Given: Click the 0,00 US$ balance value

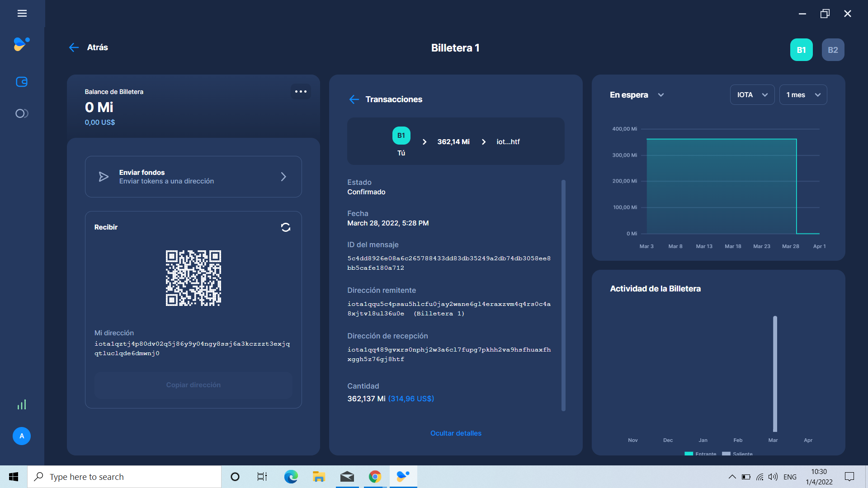Looking at the screenshot, I should 100,122.
